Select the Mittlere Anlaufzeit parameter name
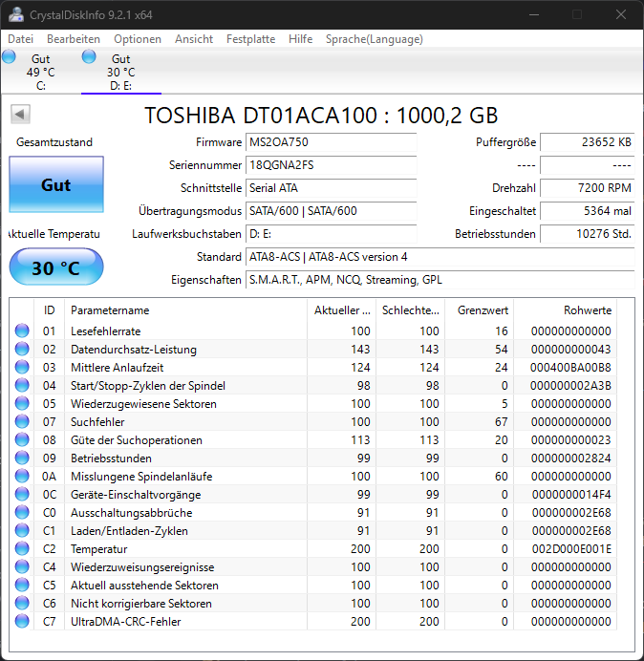644x661 pixels. pyautogui.click(x=117, y=368)
